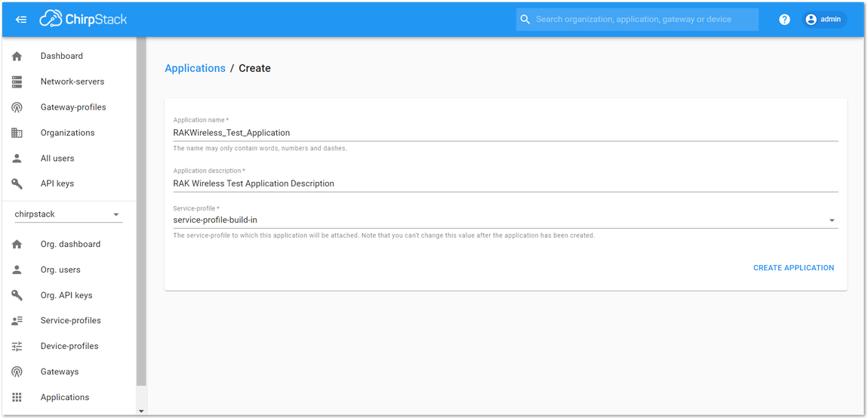Click the Applications grid icon
The width and height of the screenshot is (868, 419).
coord(17,397)
